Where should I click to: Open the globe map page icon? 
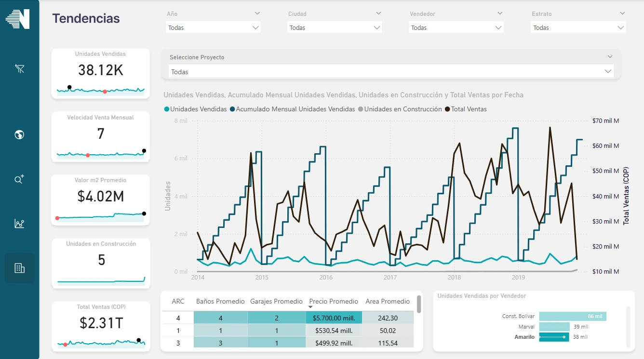(x=19, y=135)
